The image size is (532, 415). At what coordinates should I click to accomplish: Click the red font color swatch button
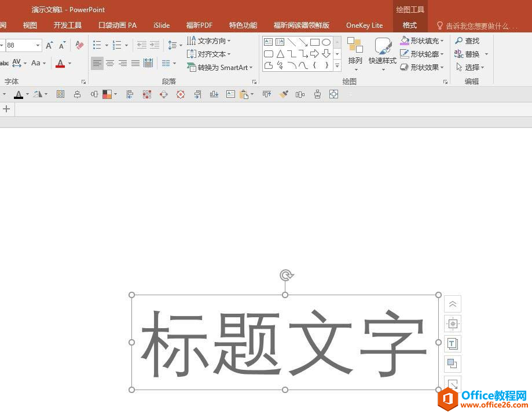pos(60,63)
